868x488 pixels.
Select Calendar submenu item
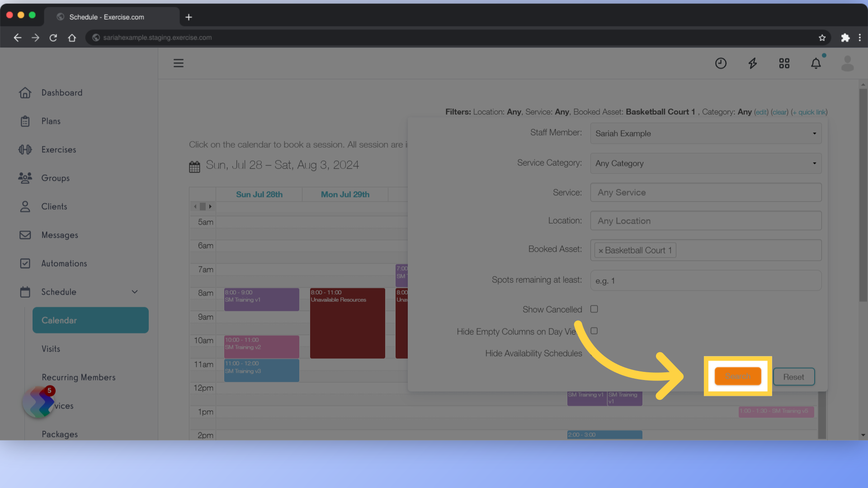[x=90, y=320]
